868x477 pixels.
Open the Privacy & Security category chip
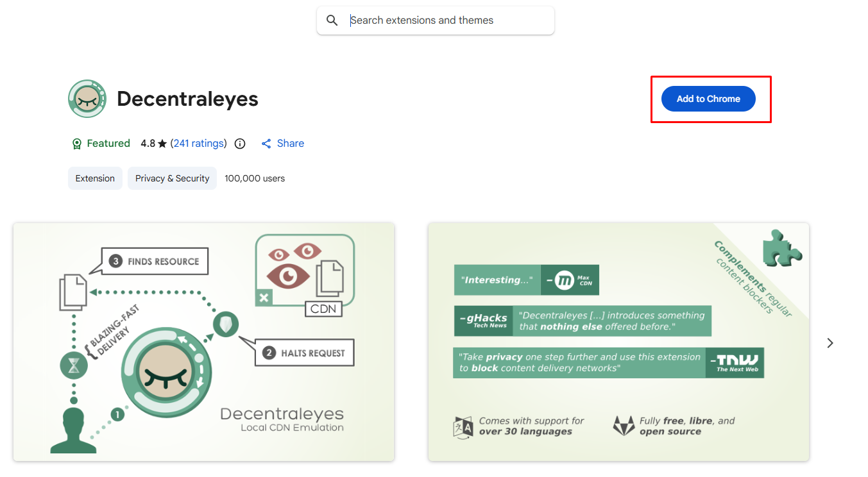[172, 178]
